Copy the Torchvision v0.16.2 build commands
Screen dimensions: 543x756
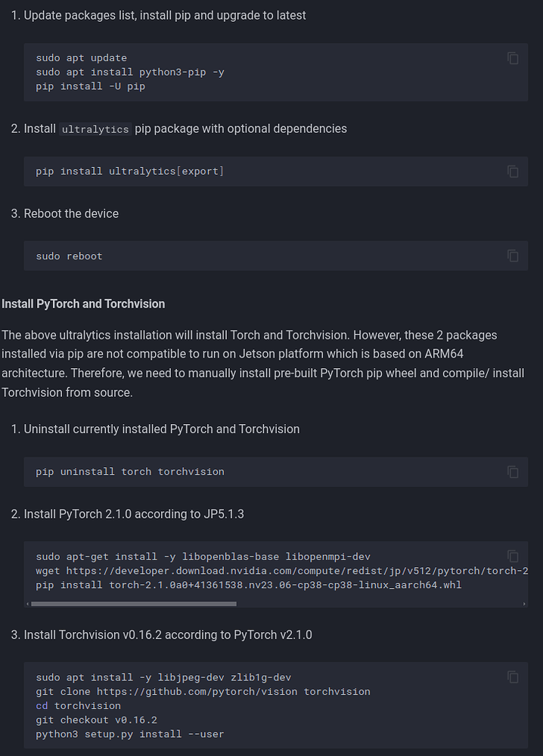[513, 677]
